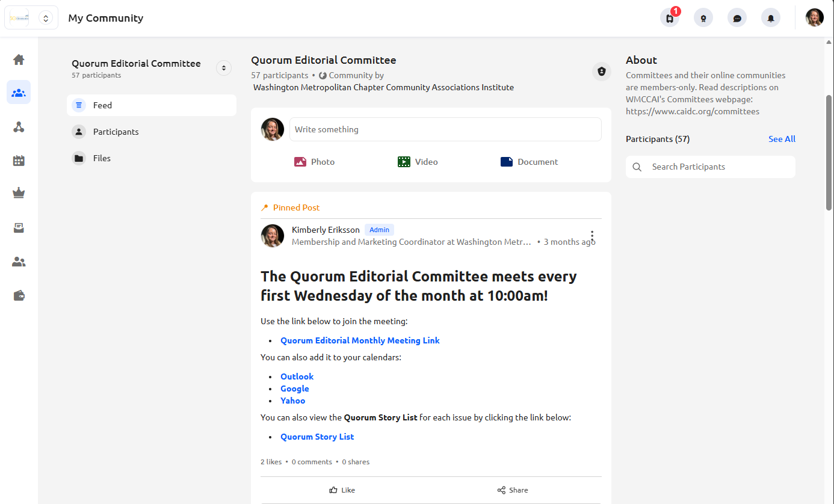
Task: Open the profile avatar in top-right header
Action: (815, 17)
